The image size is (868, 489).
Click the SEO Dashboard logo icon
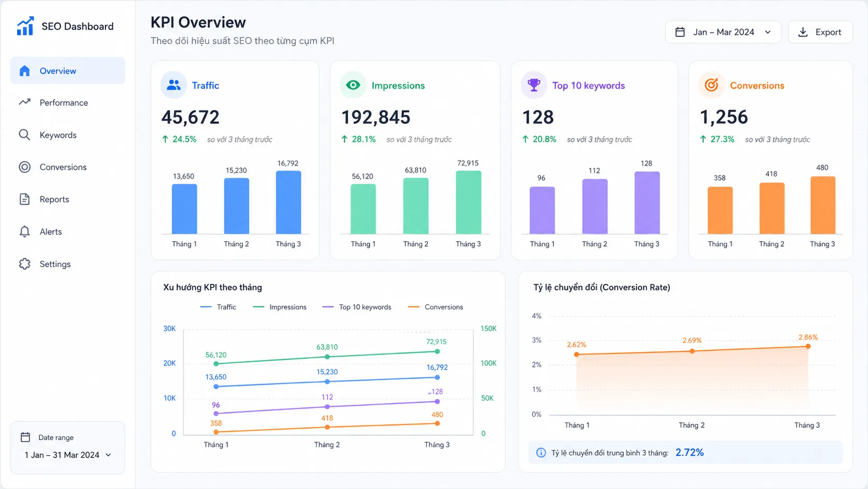point(25,26)
